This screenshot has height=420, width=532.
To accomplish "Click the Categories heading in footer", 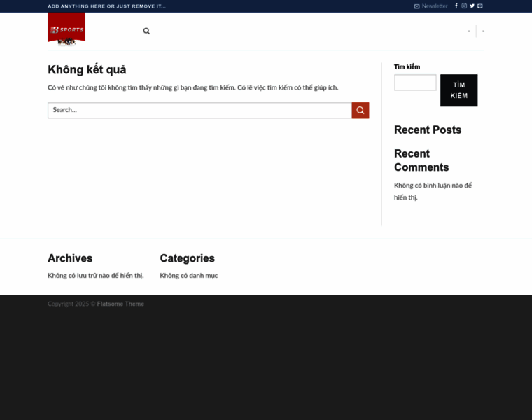I will tap(187, 258).
